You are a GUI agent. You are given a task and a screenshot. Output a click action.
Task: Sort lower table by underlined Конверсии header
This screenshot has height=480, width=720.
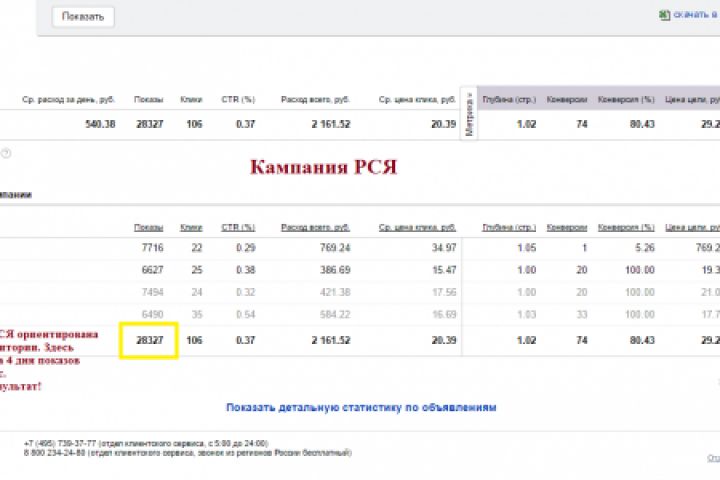(567, 227)
